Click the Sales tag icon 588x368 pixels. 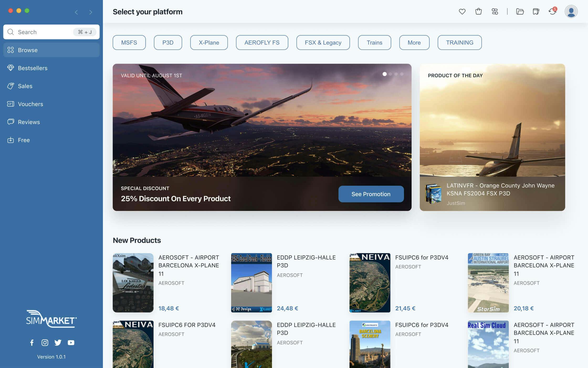click(10, 86)
